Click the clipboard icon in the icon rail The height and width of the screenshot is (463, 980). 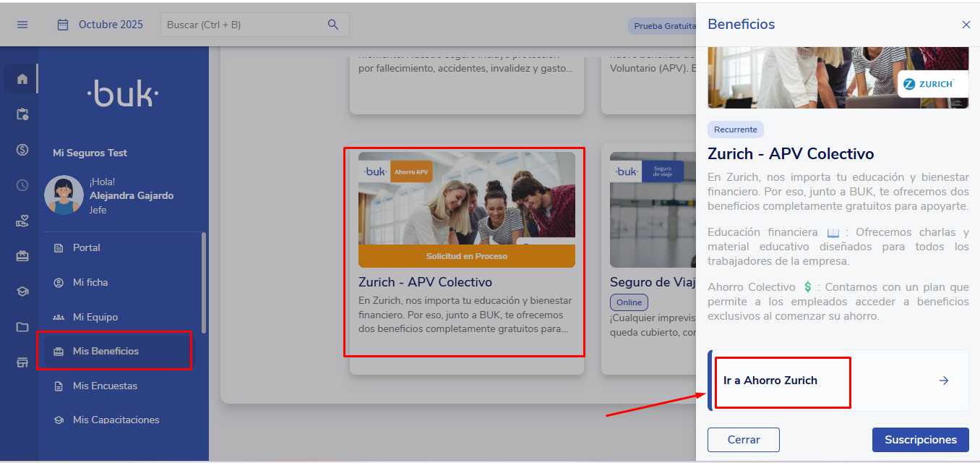pos(22,114)
